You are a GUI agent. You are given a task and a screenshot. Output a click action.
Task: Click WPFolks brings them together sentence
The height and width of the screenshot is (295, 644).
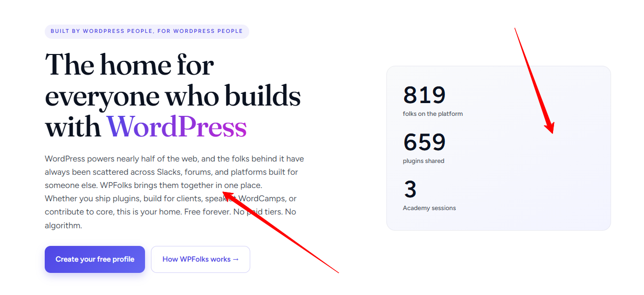(x=181, y=186)
